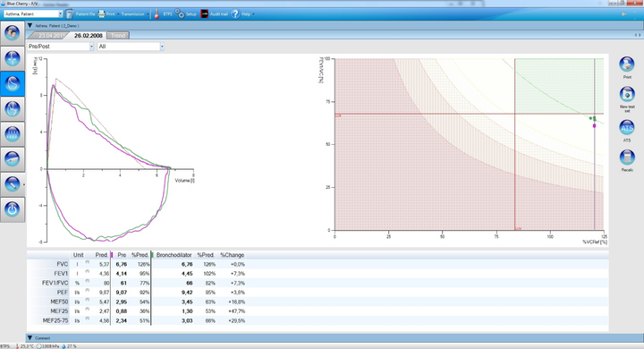644x349 pixels.
Task: Click the BTPS thermometer icon
Action: [157, 14]
